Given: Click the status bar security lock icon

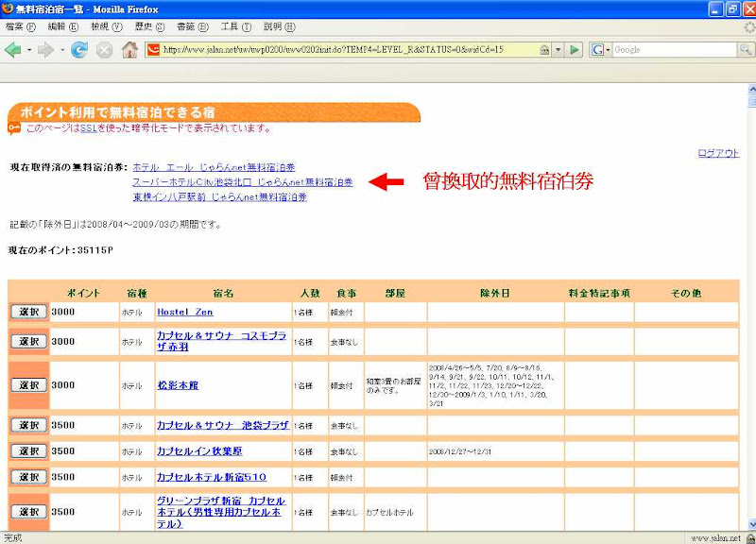Looking at the screenshot, I should pos(749,538).
